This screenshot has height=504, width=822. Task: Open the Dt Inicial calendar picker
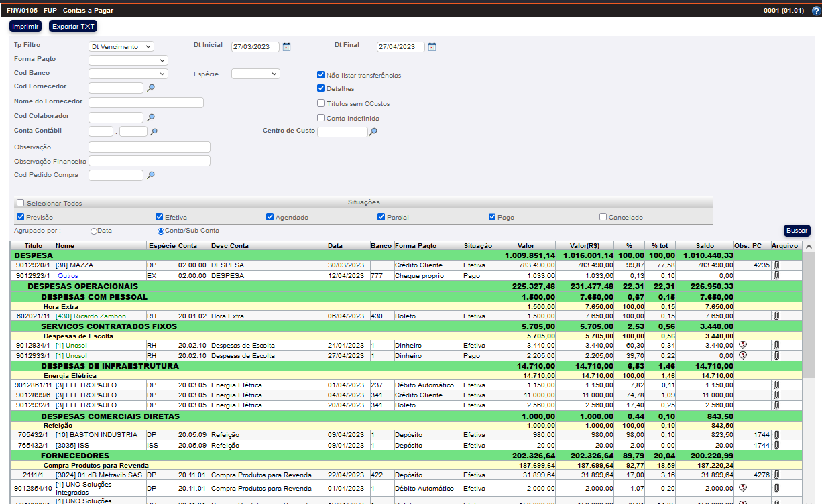(x=286, y=47)
